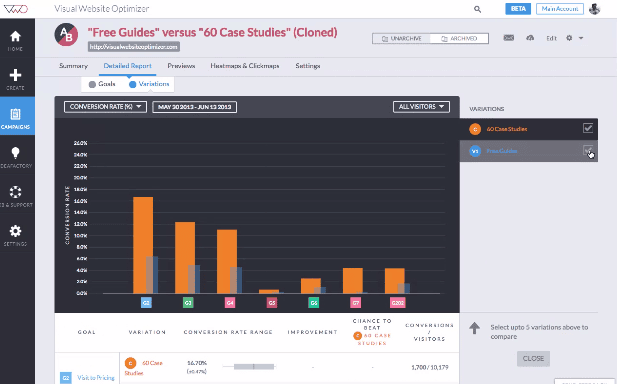Click the Main Account button
The height and width of the screenshot is (384, 617).
coord(560,9)
